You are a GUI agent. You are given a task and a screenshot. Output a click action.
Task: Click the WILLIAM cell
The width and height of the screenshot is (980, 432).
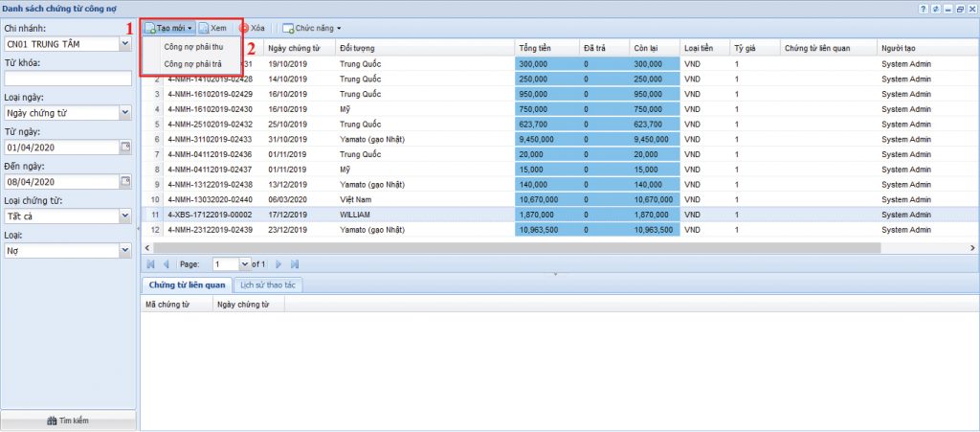click(424, 215)
